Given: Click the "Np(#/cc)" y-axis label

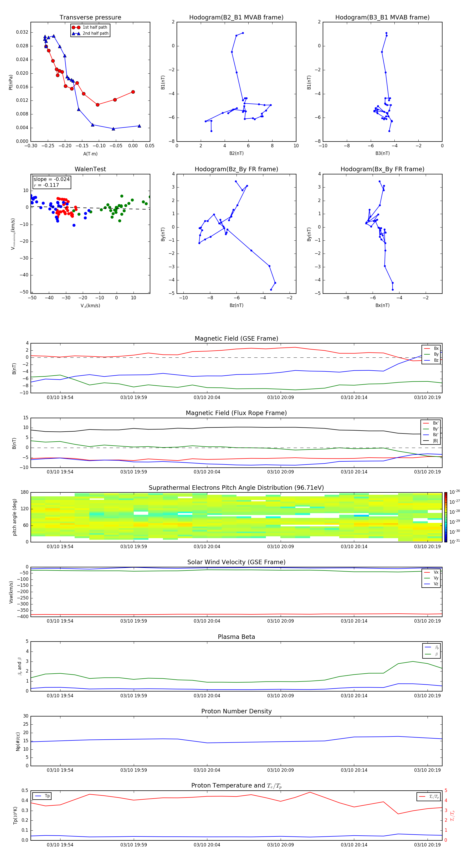Looking at the screenshot, I should [18, 741].
